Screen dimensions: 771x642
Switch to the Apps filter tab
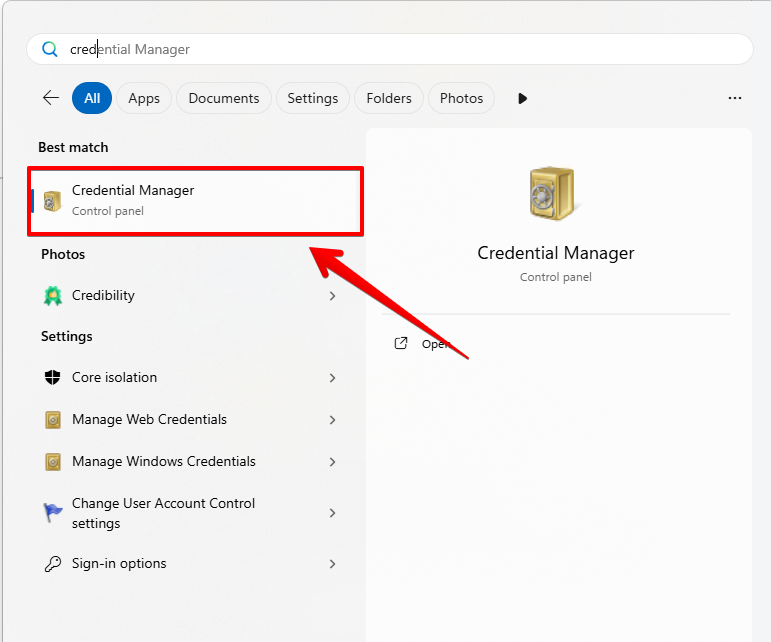click(x=144, y=98)
